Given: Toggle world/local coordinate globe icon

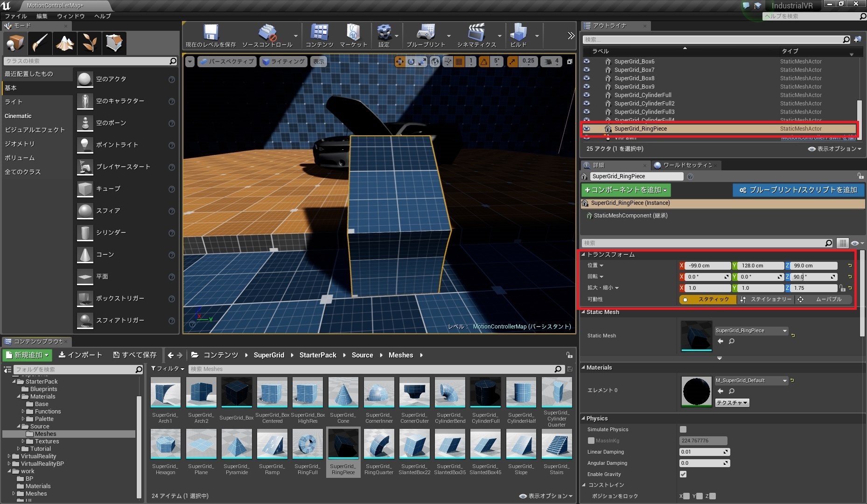Looking at the screenshot, I should pos(435,62).
